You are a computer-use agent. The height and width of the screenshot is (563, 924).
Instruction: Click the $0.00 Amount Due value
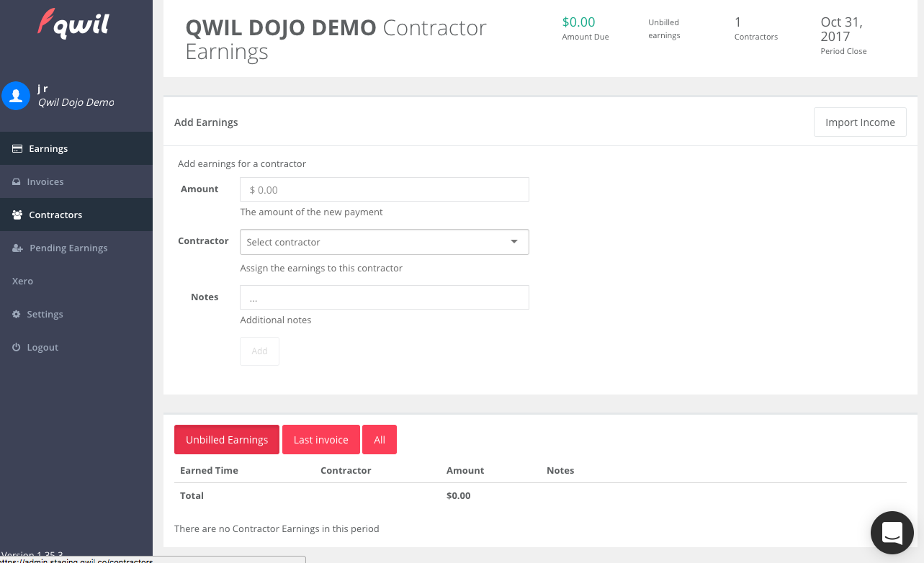(x=578, y=22)
